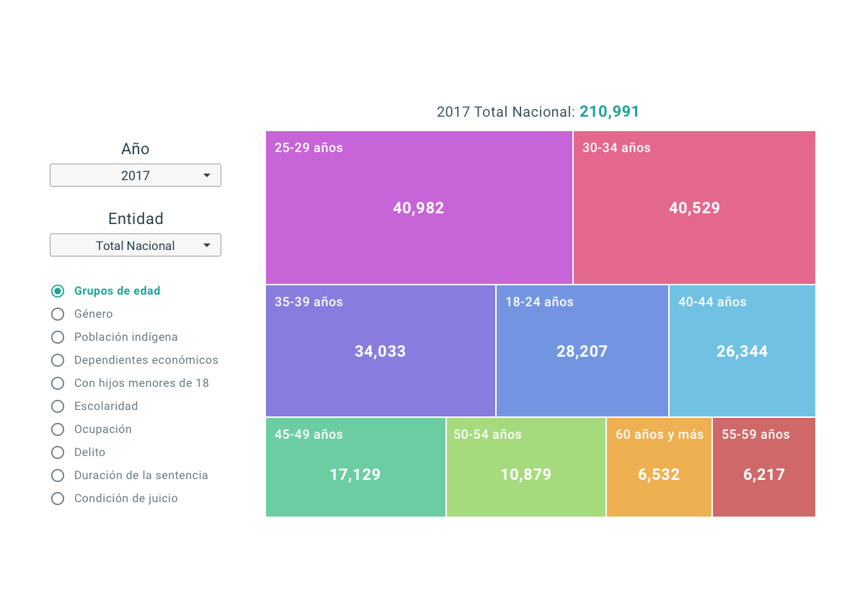
Task: Open the Año dropdown showing 2017
Action: pos(135,175)
